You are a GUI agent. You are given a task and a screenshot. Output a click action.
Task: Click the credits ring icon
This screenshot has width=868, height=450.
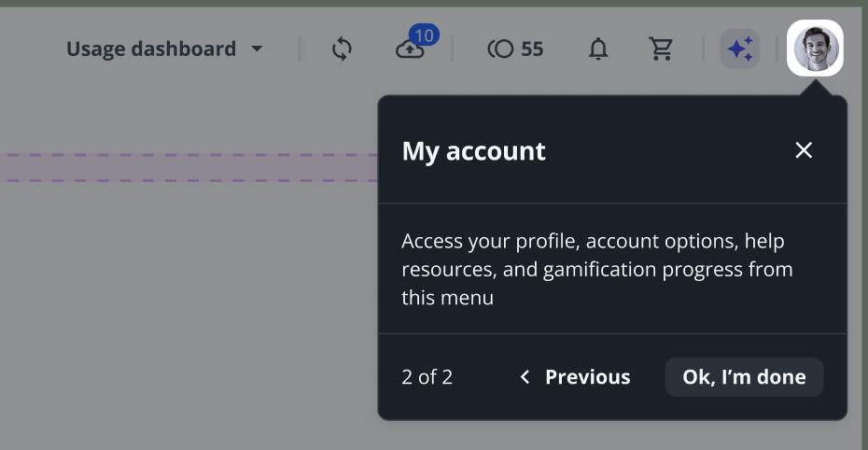[x=501, y=49]
